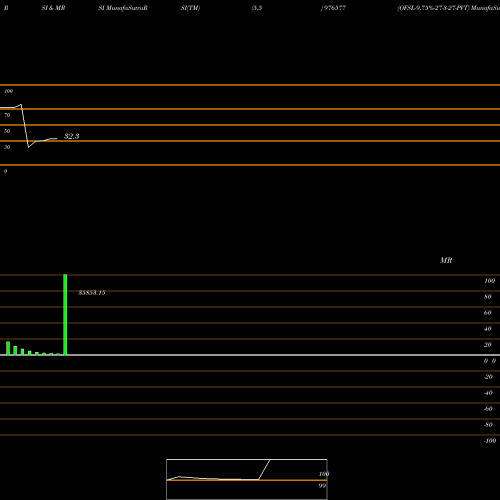
Task: Click the 40 label on MR axis
Action: pos(488,329)
